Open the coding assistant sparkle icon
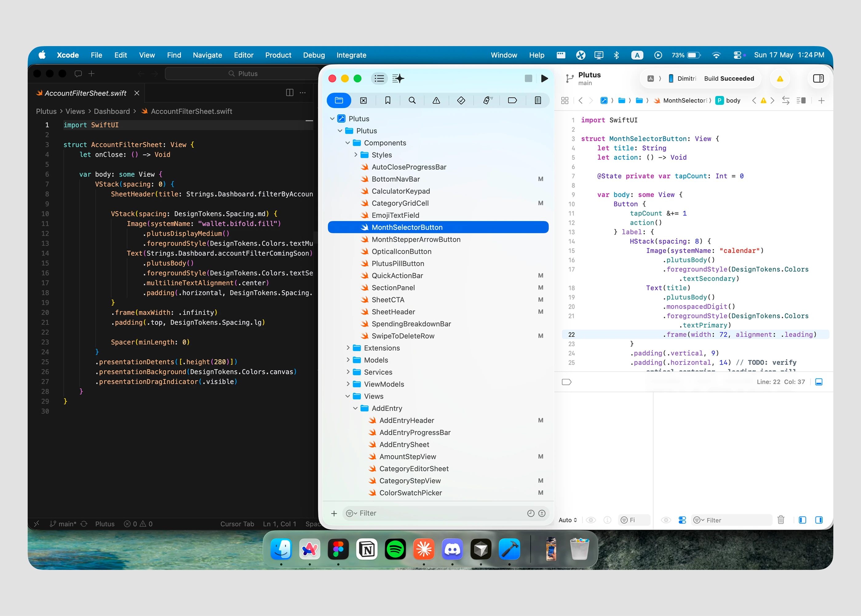 coord(398,78)
